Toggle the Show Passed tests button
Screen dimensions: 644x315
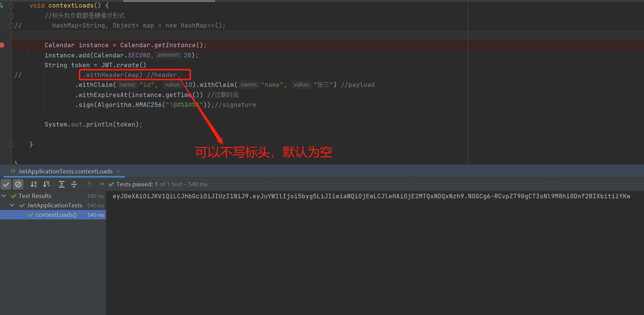(x=6, y=184)
